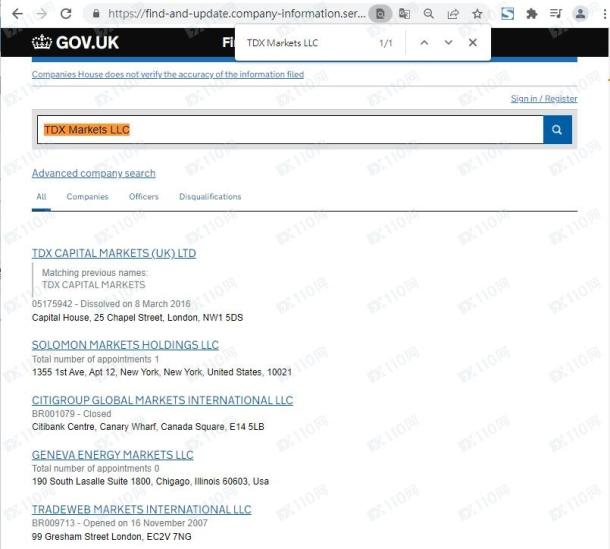Image resolution: width=610 pixels, height=549 pixels.
Task: Bookmark this page with the star
Action: coord(477,14)
